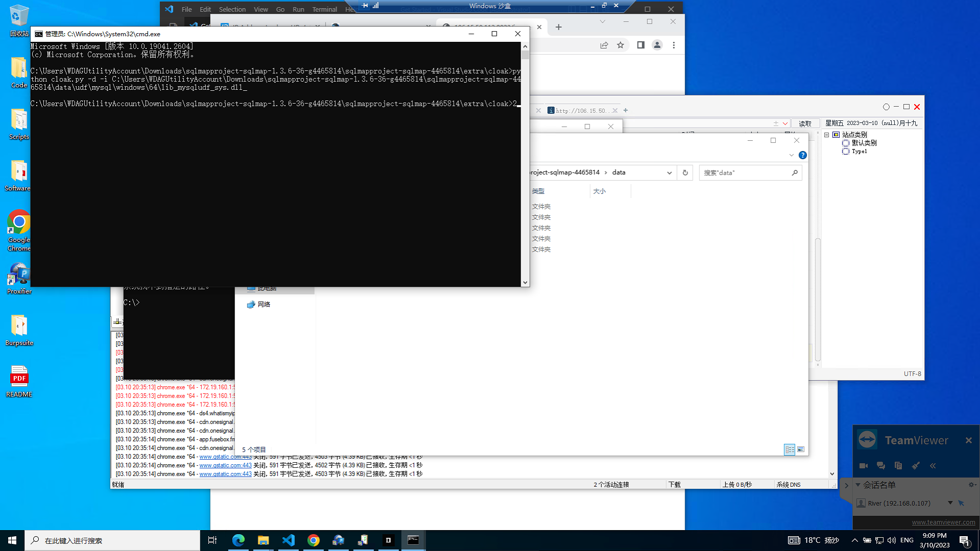The height and width of the screenshot is (551, 980).
Task: Check the Type1 checkbox
Action: pyautogui.click(x=846, y=151)
